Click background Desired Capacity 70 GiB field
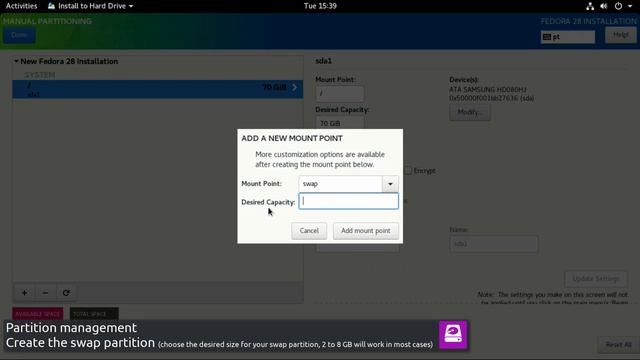The height and width of the screenshot is (360, 640). (340, 123)
